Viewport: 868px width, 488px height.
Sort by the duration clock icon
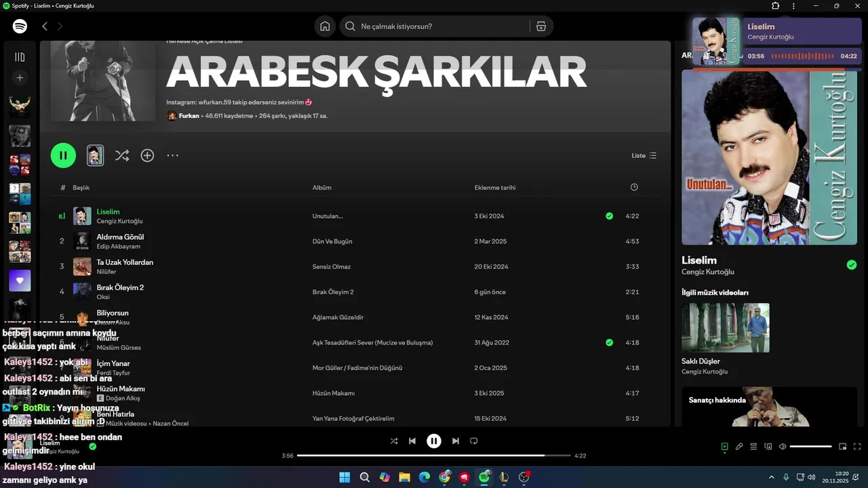pos(634,187)
